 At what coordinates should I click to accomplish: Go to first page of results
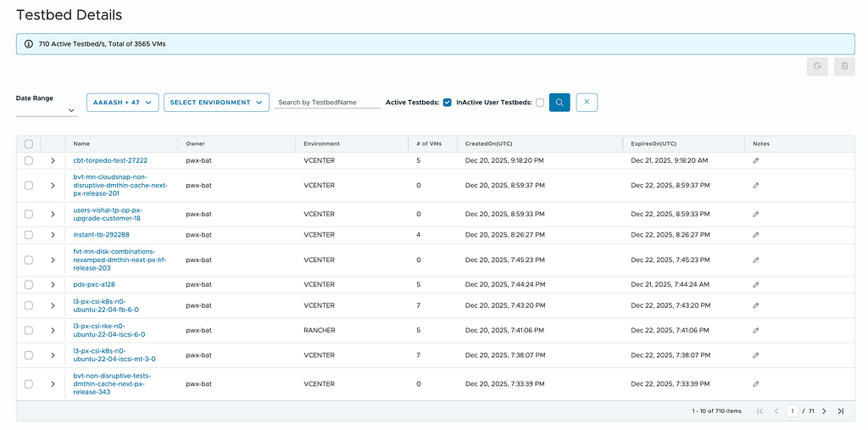(760, 411)
